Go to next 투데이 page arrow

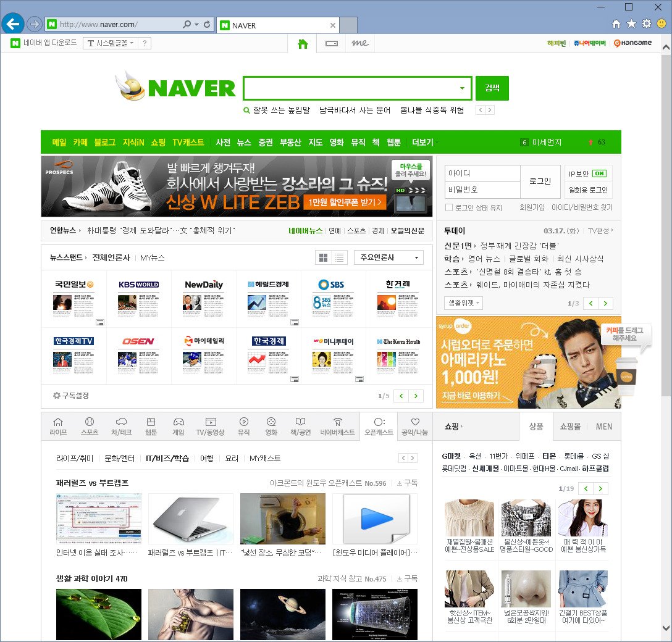(605, 303)
